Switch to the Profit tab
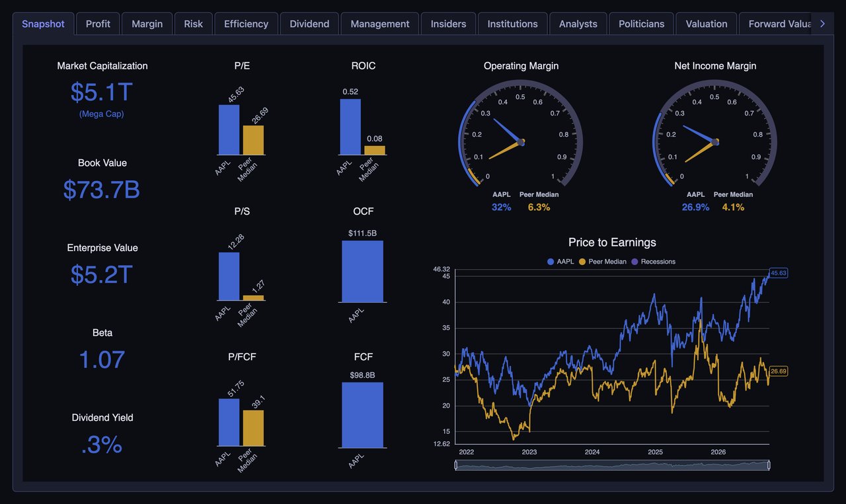Image resolution: width=846 pixels, height=504 pixels. click(98, 24)
